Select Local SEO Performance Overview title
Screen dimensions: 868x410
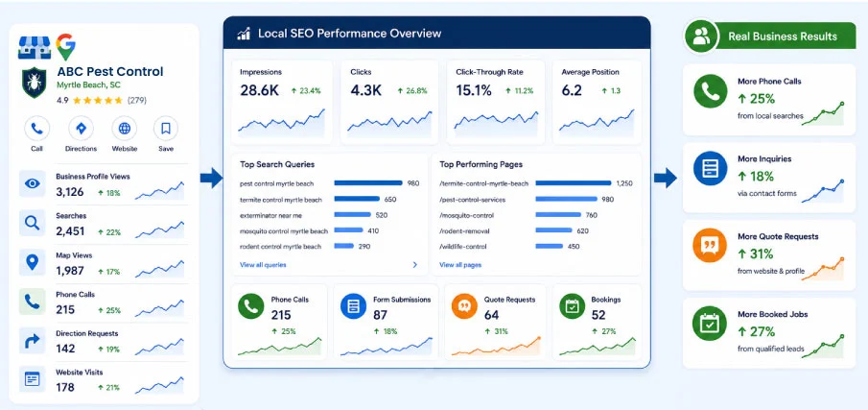tap(350, 34)
